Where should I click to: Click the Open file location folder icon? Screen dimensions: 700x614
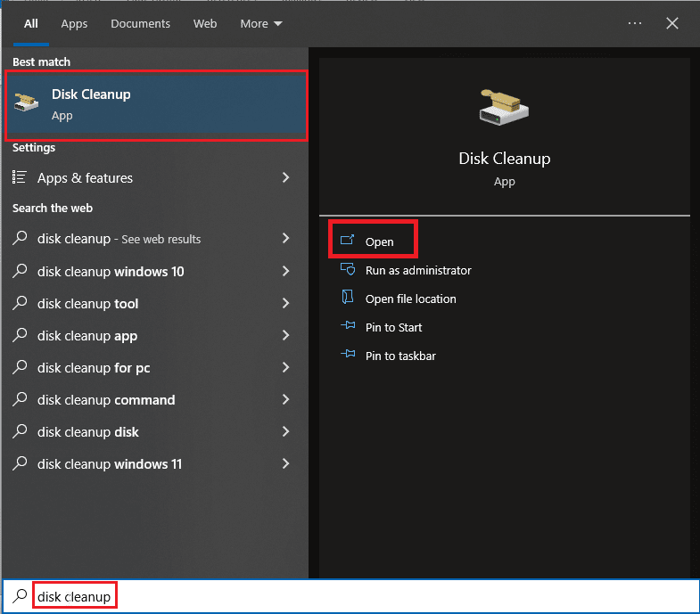[x=347, y=297]
